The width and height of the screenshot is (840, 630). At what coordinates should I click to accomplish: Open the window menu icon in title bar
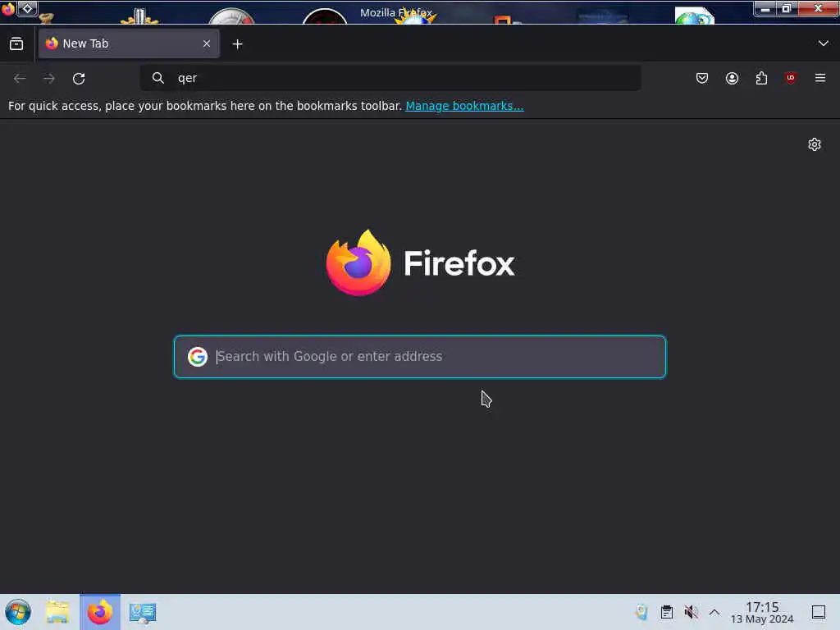pyautogui.click(x=8, y=9)
